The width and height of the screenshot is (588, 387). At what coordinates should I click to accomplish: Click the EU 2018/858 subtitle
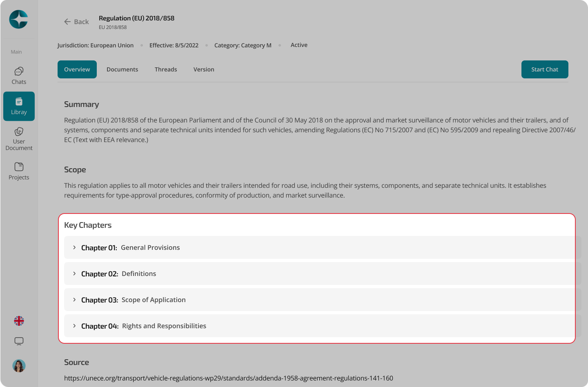point(113,27)
